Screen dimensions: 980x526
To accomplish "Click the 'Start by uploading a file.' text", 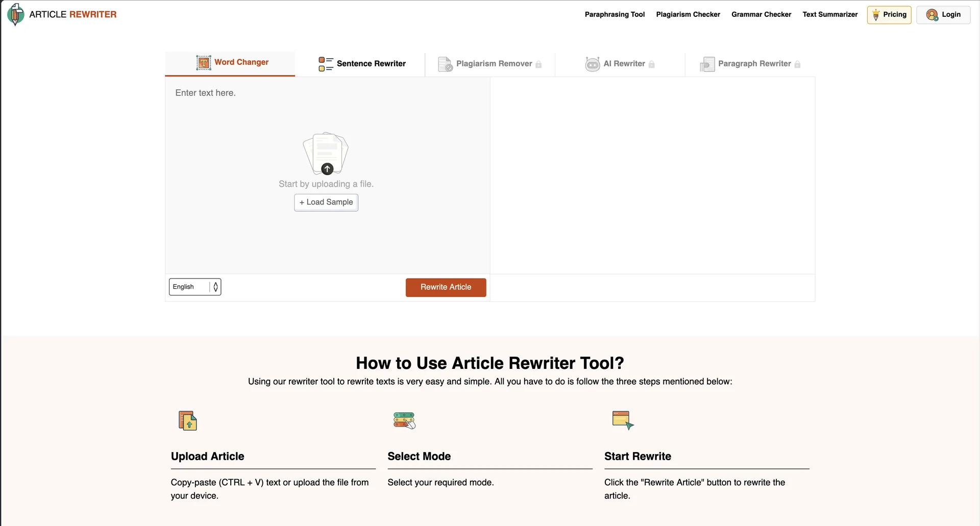I will [x=326, y=184].
